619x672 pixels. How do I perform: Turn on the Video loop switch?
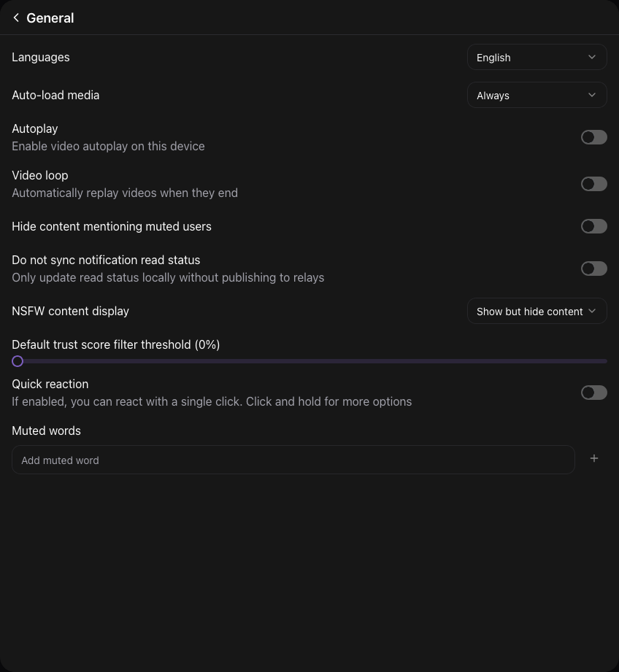pyautogui.click(x=593, y=184)
